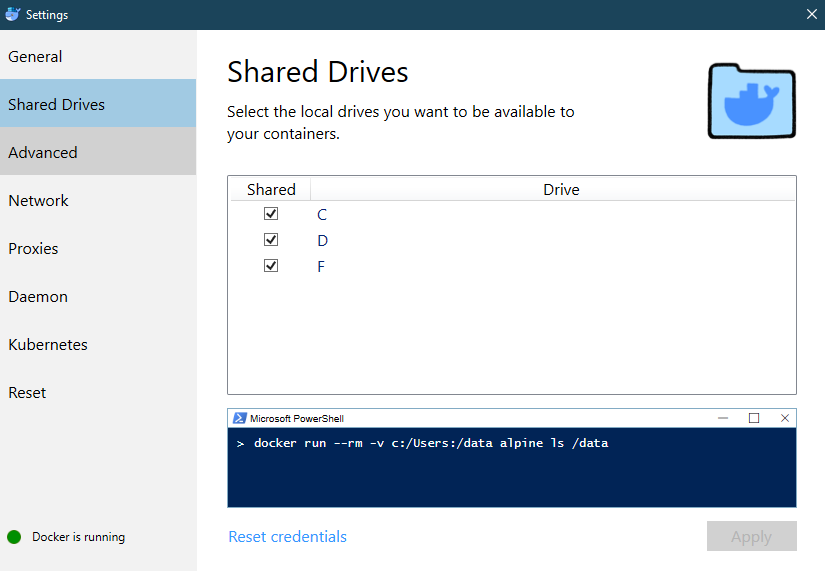
Task: Go to the Proxies settings tab
Action: coord(98,248)
